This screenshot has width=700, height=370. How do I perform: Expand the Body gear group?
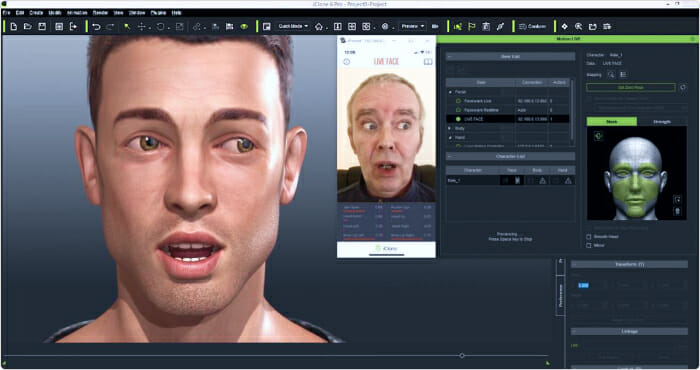point(450,129)
